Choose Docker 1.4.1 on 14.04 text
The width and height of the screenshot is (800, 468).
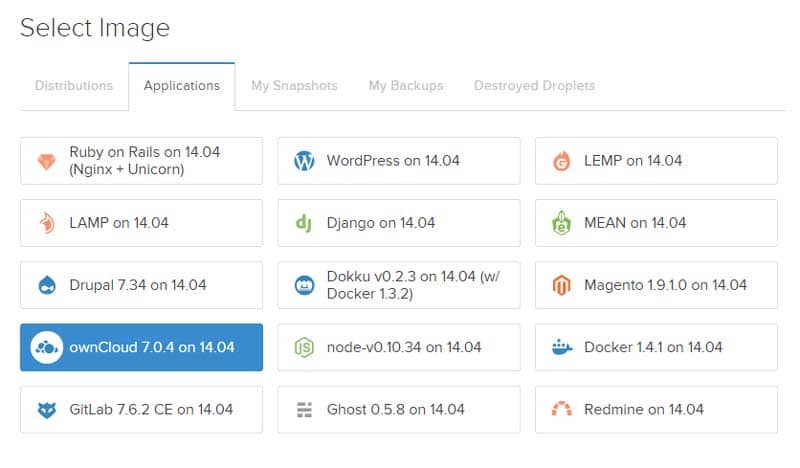tap(653, 348)
